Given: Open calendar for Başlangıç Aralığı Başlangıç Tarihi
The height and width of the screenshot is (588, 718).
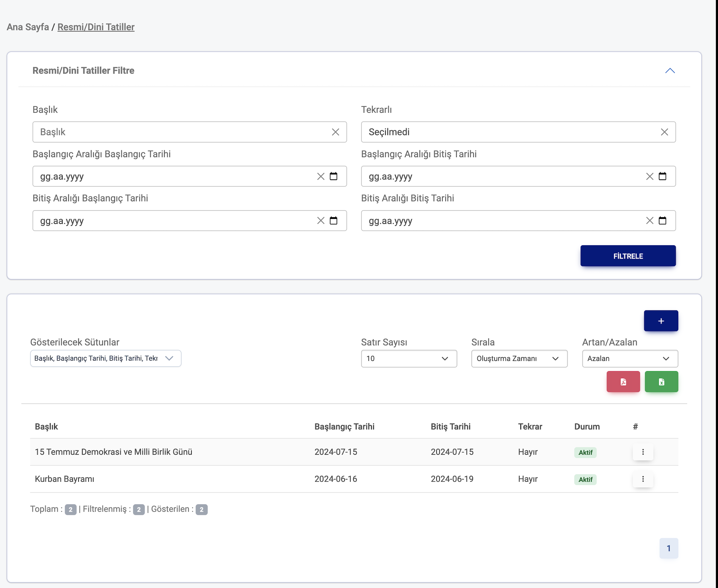Looking at the screenshot, I should coord(334,176).
